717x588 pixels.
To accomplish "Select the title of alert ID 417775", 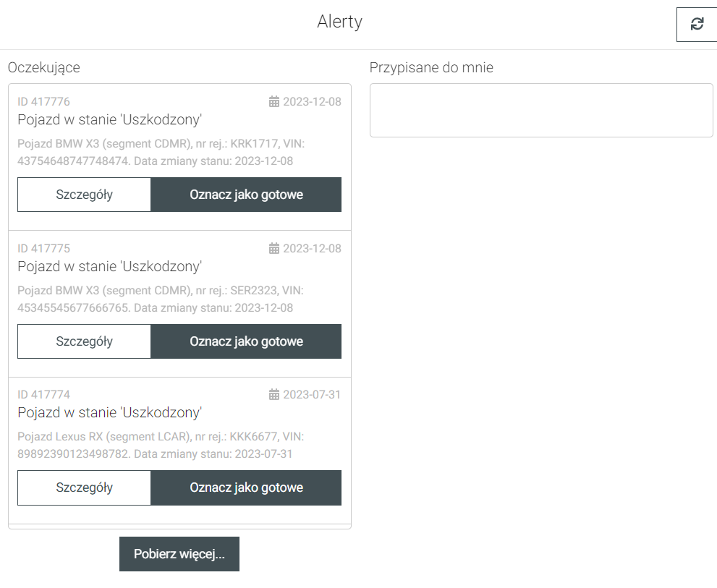I will click(x=109, y=266).
